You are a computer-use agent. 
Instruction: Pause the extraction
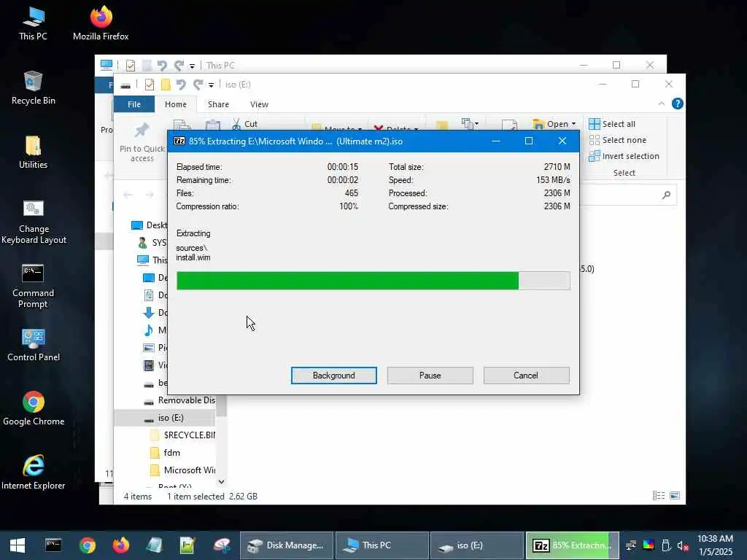(430, 376)
